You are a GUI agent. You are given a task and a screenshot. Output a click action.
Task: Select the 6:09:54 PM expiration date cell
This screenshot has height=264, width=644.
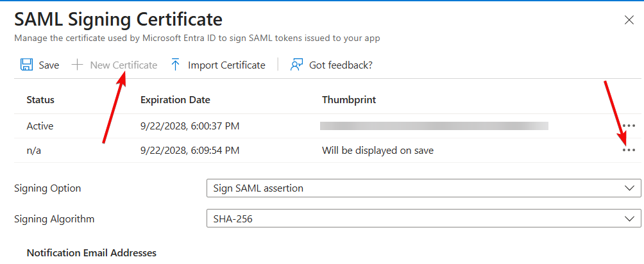click(190, 151)
